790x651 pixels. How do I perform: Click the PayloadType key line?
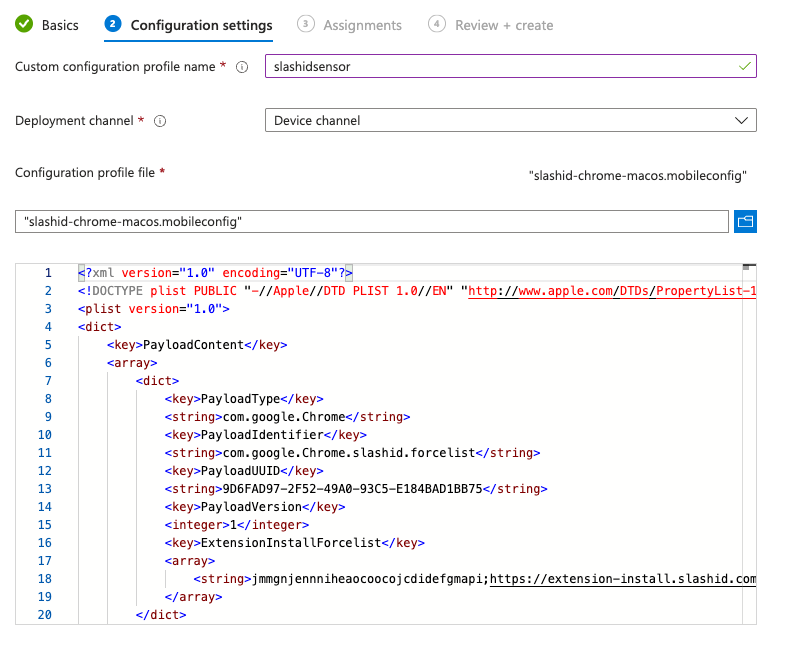click(x=244, y=399)
